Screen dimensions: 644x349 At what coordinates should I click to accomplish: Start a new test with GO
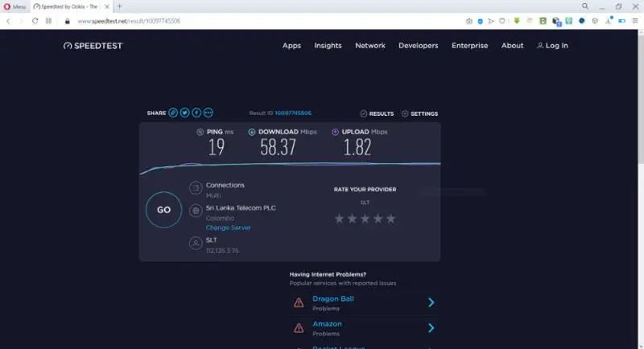pyautogui.click(x=163, y=210)
